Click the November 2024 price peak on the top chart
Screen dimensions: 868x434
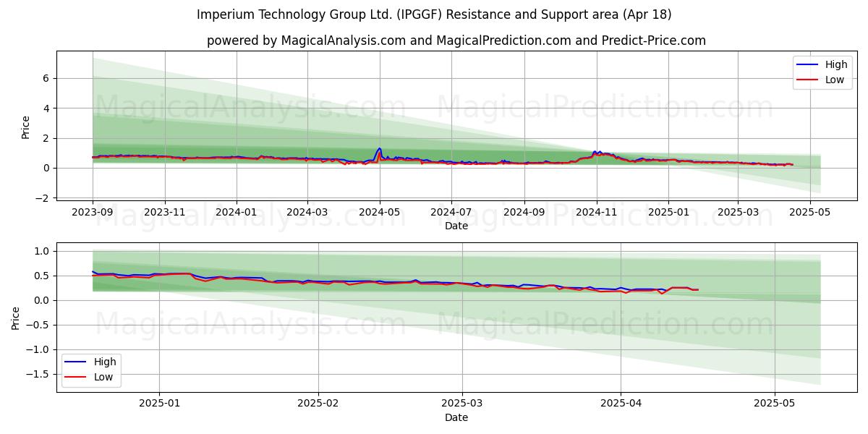597,153
